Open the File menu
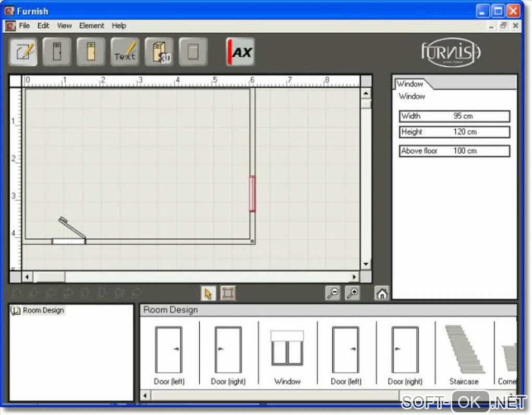This screenshot has height=415, width=532. click(x=25, y=26)
